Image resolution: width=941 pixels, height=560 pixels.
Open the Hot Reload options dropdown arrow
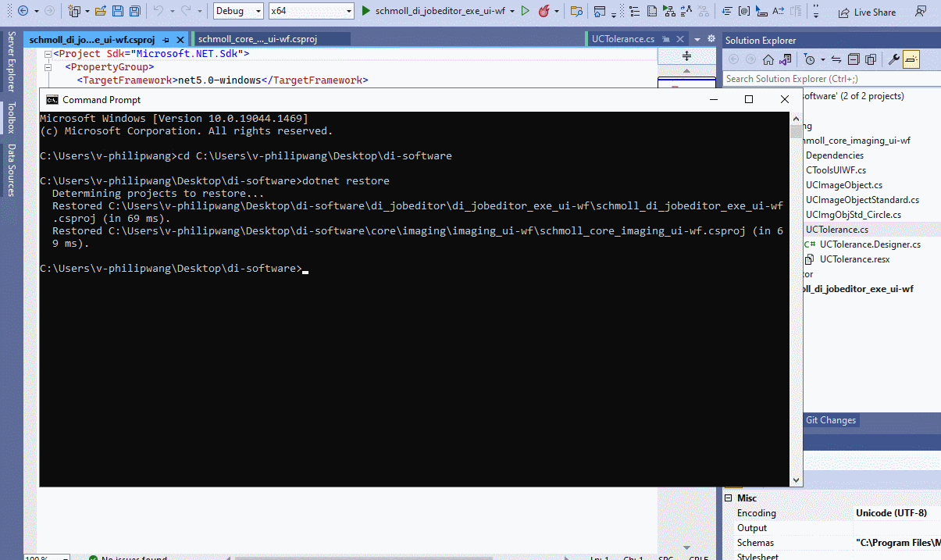tap(557, 11)
